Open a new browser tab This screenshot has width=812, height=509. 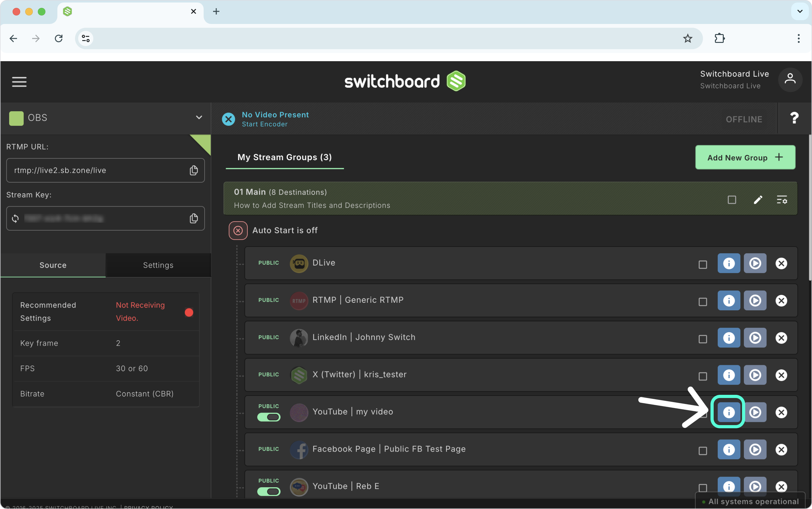tap(216, 11)
